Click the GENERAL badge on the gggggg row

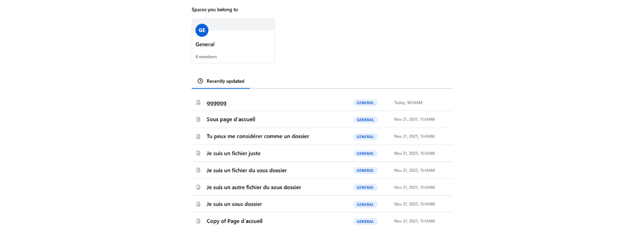click(365, 103)
